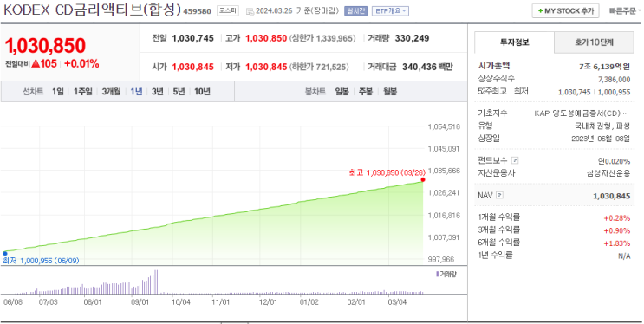Select the 주봉 candle chart
The height and width of the screenshot is (324, 644).
point(366,92)
